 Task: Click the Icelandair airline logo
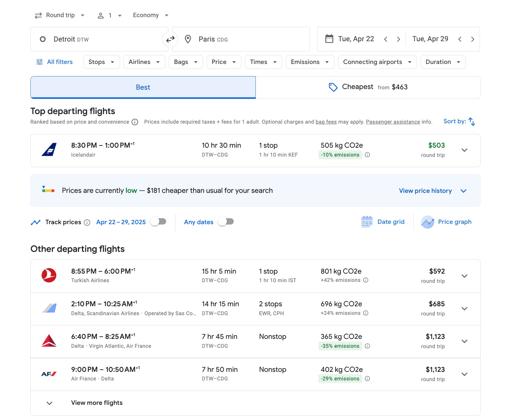click(x=49, y=149)
